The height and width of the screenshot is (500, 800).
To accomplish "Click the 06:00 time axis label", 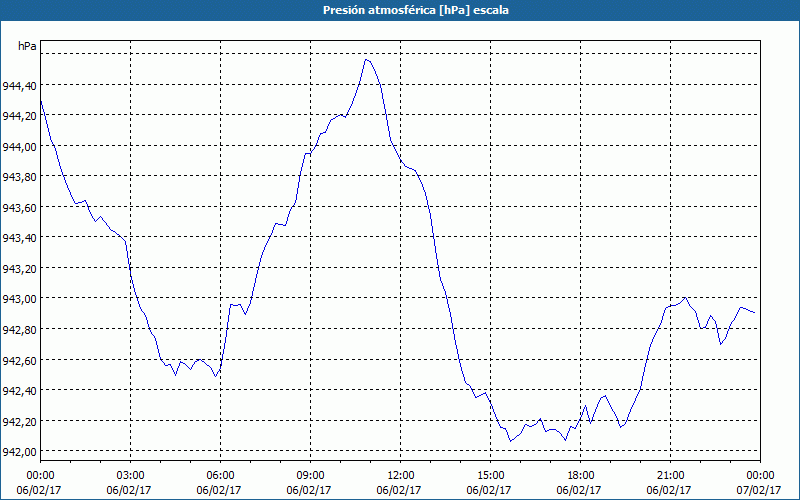I will (220, 476).
